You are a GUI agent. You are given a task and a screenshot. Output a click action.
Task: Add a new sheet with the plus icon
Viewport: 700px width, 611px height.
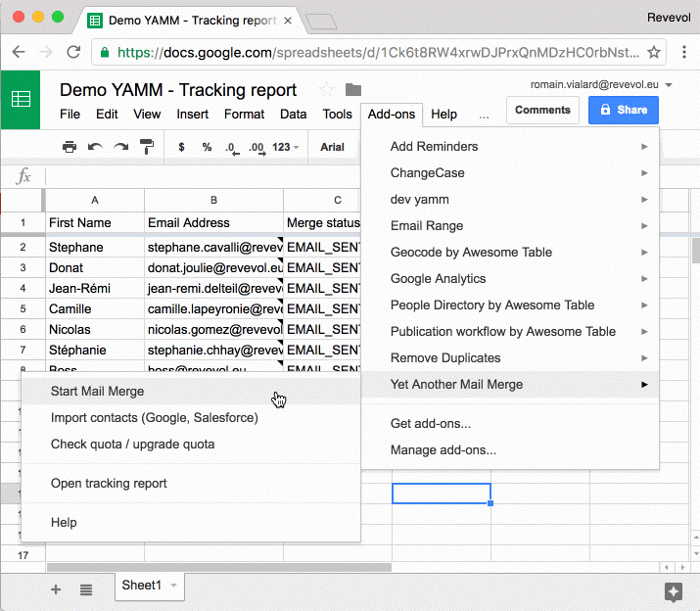click(x=56, y=589)
